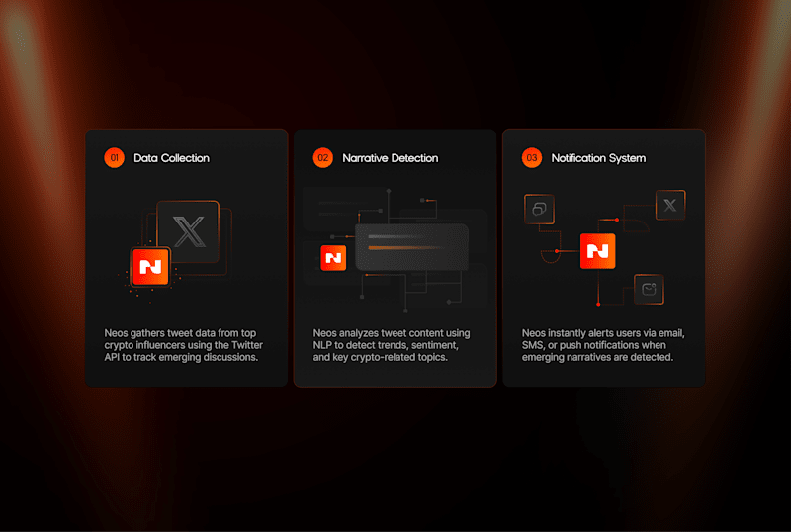Click the gray content panel in Narrative Detection card

[x=411, y=247]
